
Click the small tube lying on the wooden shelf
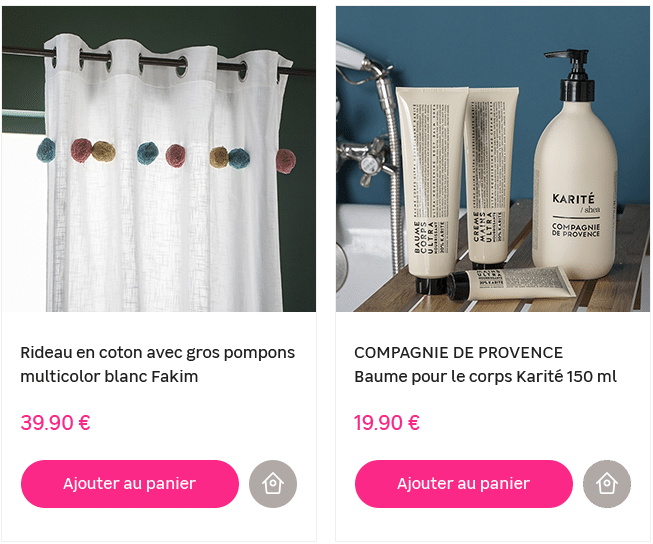point(510,284)
